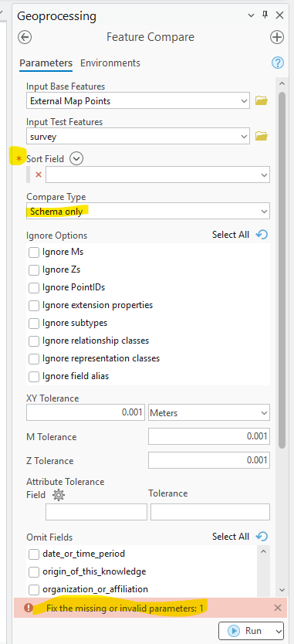Go back with the arrow beside Feature Compare

coord(25,37)
